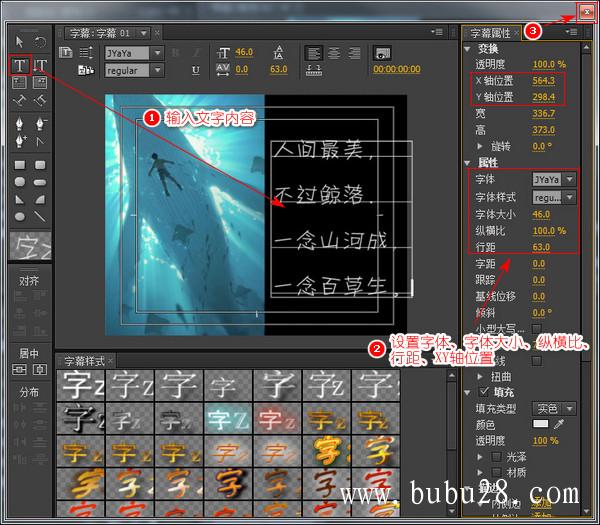600x525 pixels.
Task: Enable the 材质 texture checkbox
Action: [497, 472]
